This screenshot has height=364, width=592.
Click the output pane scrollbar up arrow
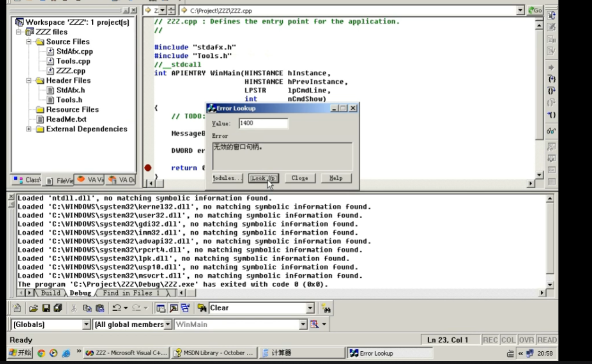pyautogui.click(x=550, y=199)
